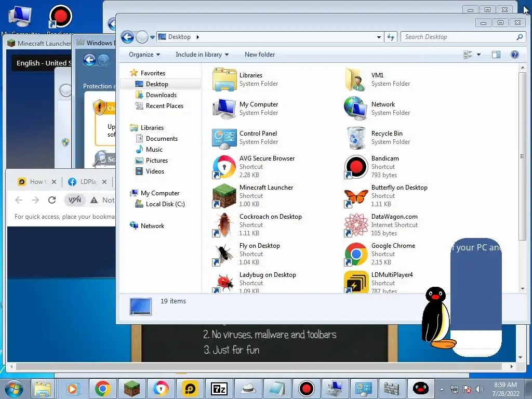Screen dimensions: 532x399
Task: Click the change view icon
Action: pyautogui.click(x=468, y=54)
